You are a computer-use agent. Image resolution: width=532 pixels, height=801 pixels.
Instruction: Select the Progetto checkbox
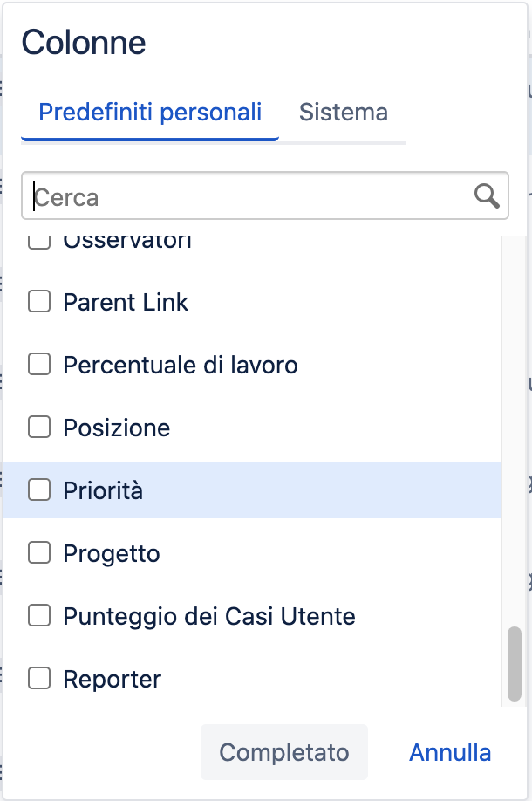click(39, 552)
